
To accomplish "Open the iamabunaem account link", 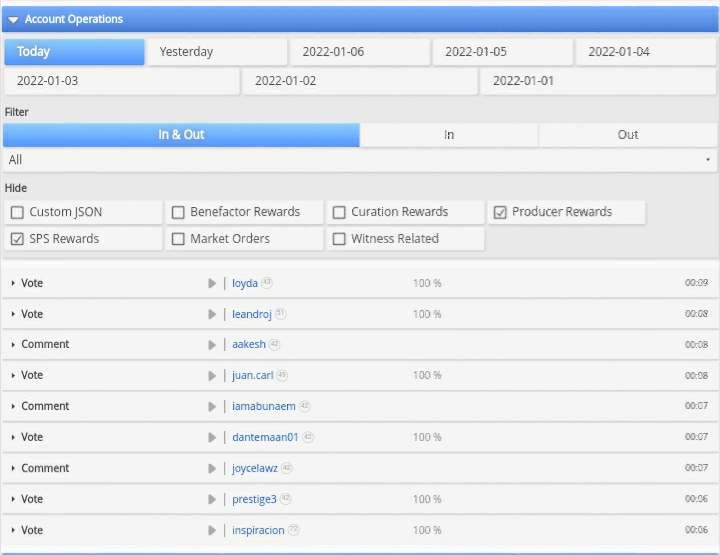I will [x=264, y=407].
